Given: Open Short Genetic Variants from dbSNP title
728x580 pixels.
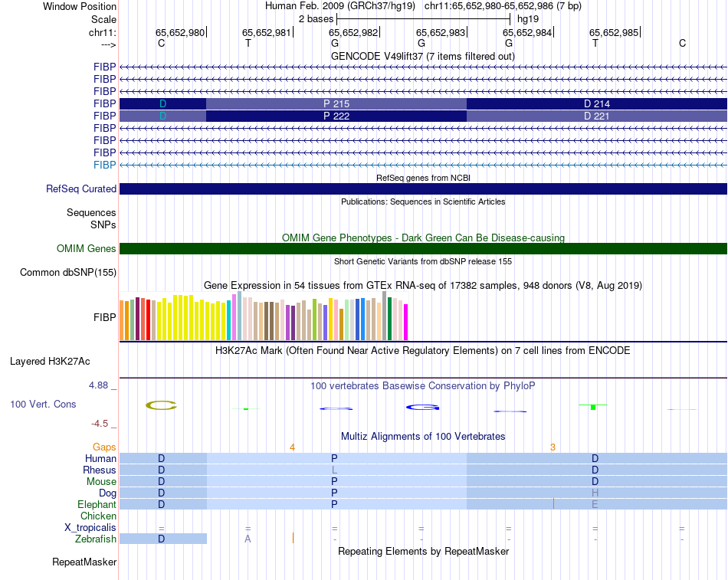Looking at the screenshot, I should (x=423, y=261).
